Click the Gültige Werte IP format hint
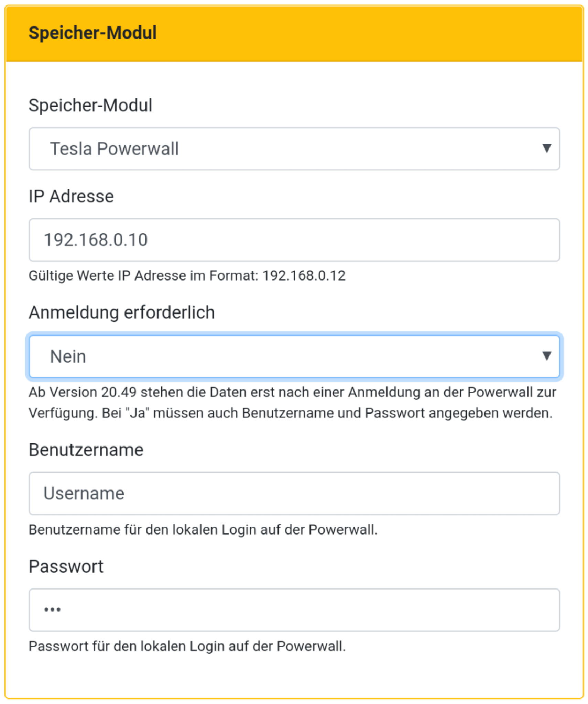 187,276
